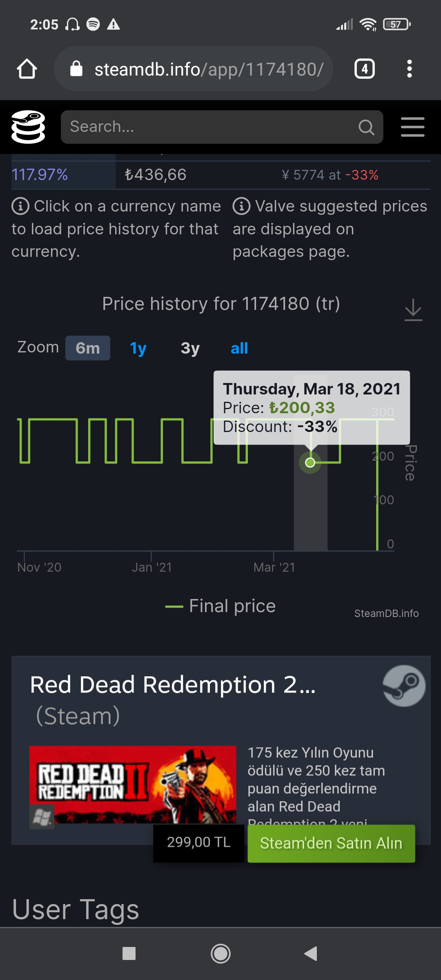This screenshot has width=441, height=980.
Task: Set chart zoom to 3y
Action: point(190,348)
